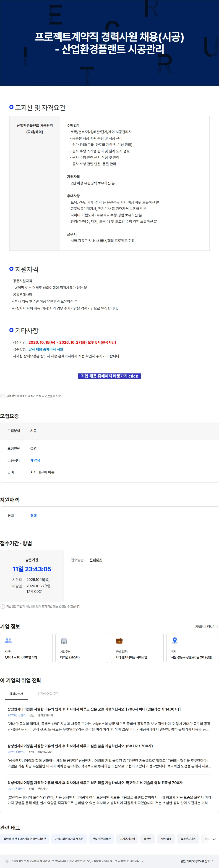Click the 2023년 상반기 label under first essay
Screen dimensions: 219x868
click(16, 715)
